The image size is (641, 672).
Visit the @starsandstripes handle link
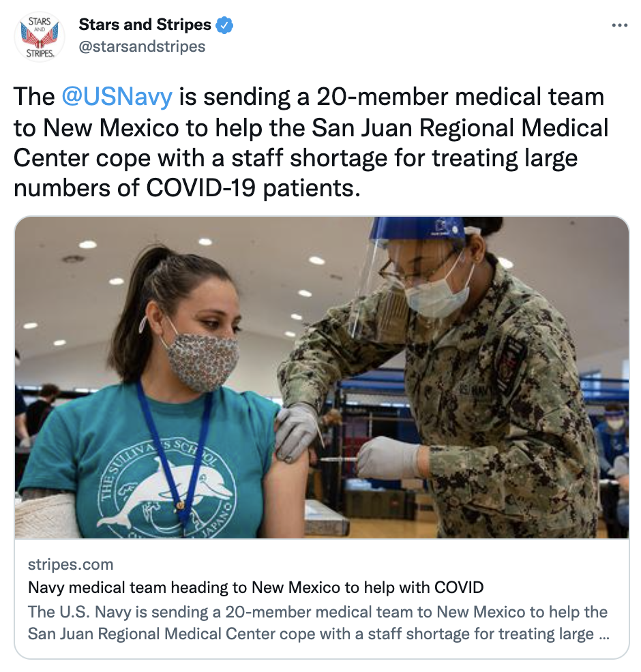143,46
